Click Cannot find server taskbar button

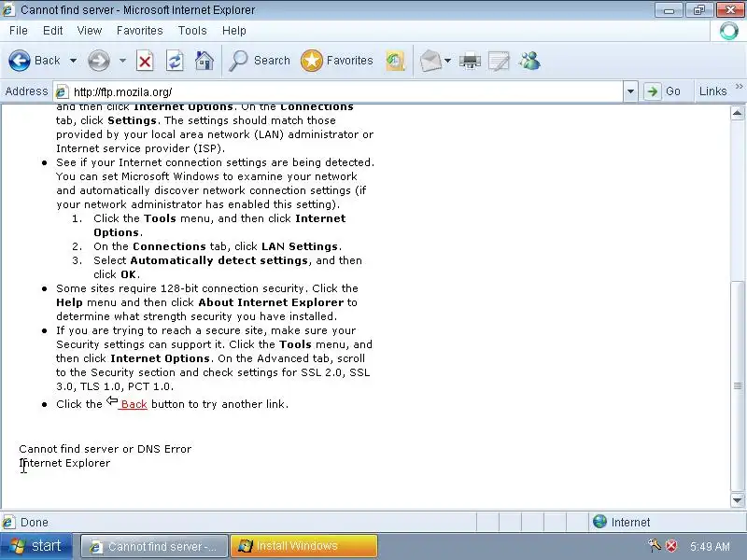154,546
